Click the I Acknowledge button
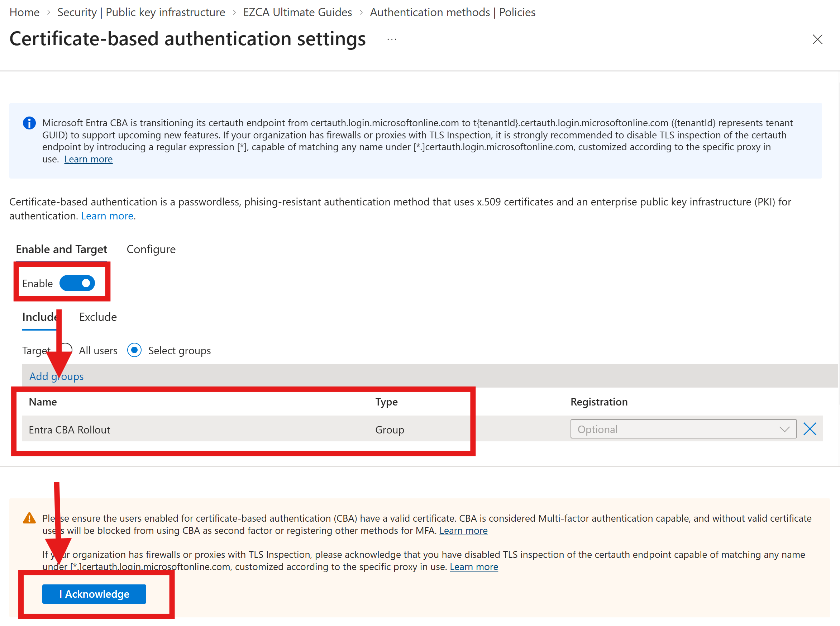 (x=94, y=594)
